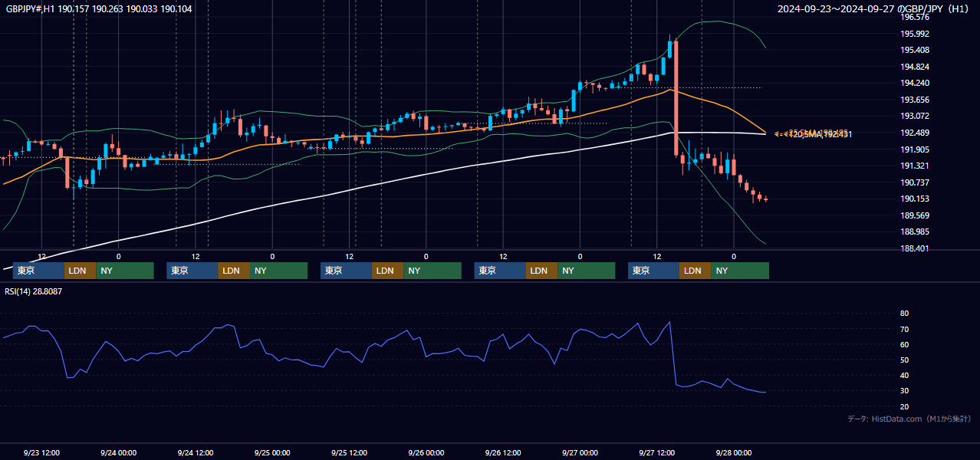980x460 pixels.
Task: Click the RSI scale value 40
Action: (x=904, y=375)
